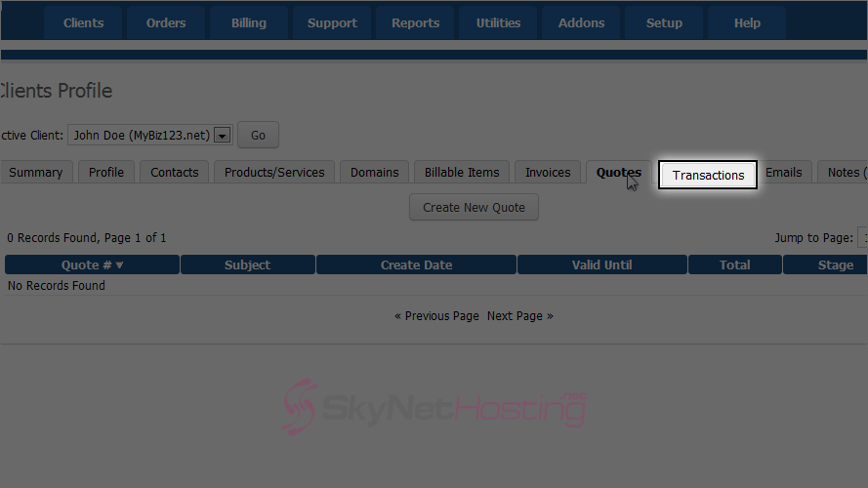Switch to the Summary tab
This screenshot has height=488, width=868.
coord(36,172)
